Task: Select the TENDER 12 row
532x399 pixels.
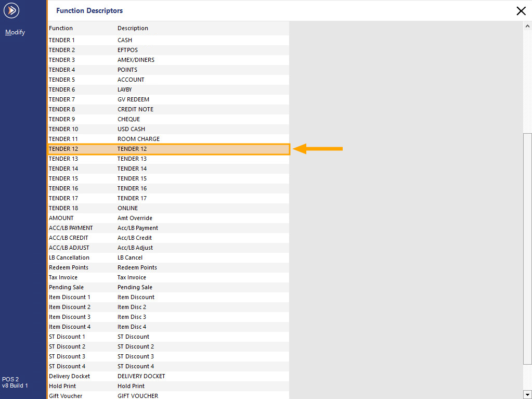Action: click(x=168, y=149)
